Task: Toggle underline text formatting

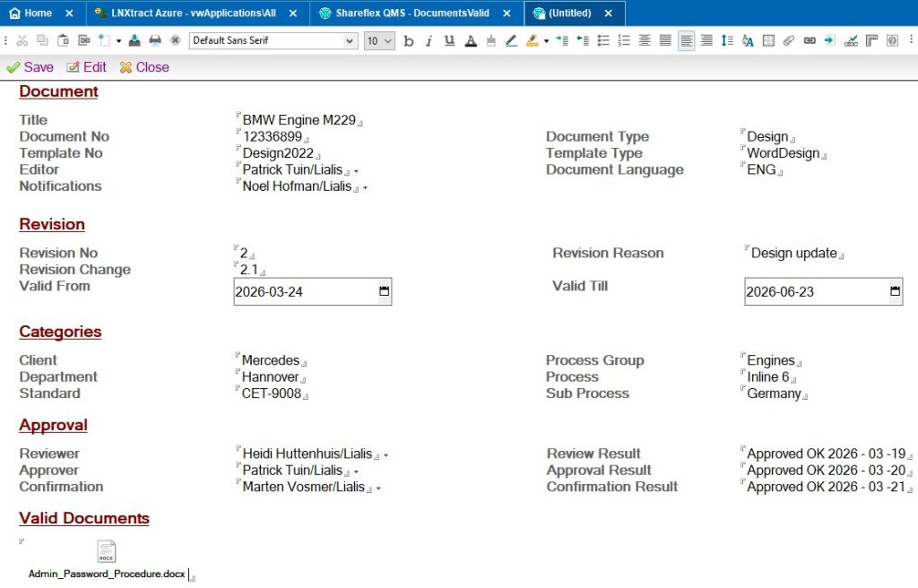Action: [x=449, y=40]
